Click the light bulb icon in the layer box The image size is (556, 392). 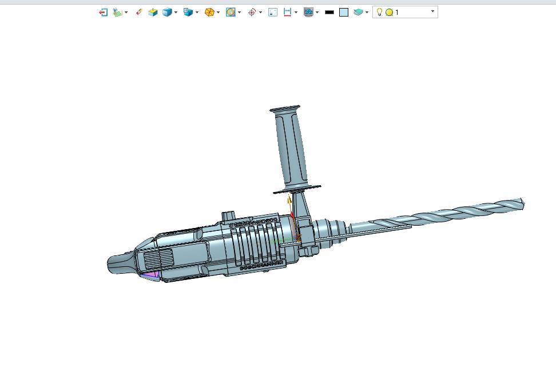pos(379,12)
